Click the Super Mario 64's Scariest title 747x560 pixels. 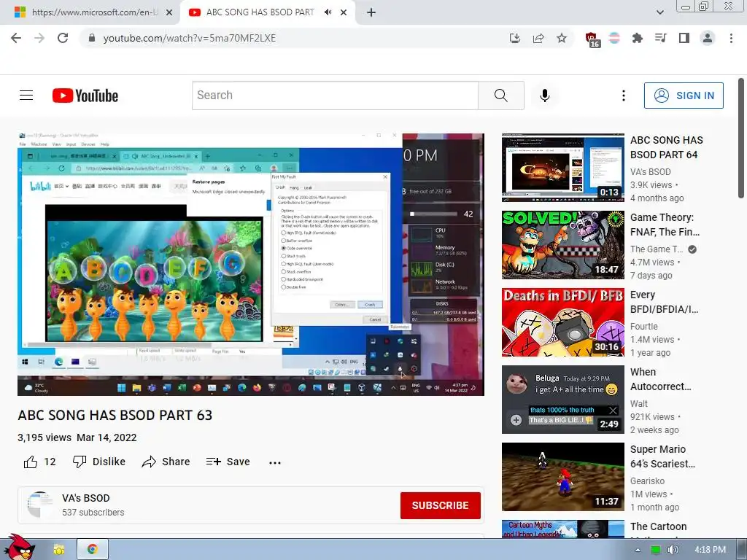click(x=662, y=456)
